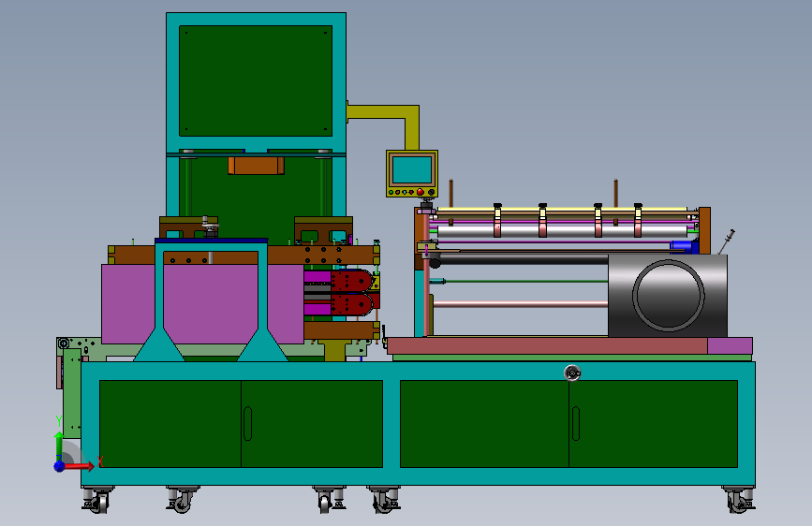812x526 pixels.
Task: Select the far-left dark green cabinet door
Action: click(170, 423)
